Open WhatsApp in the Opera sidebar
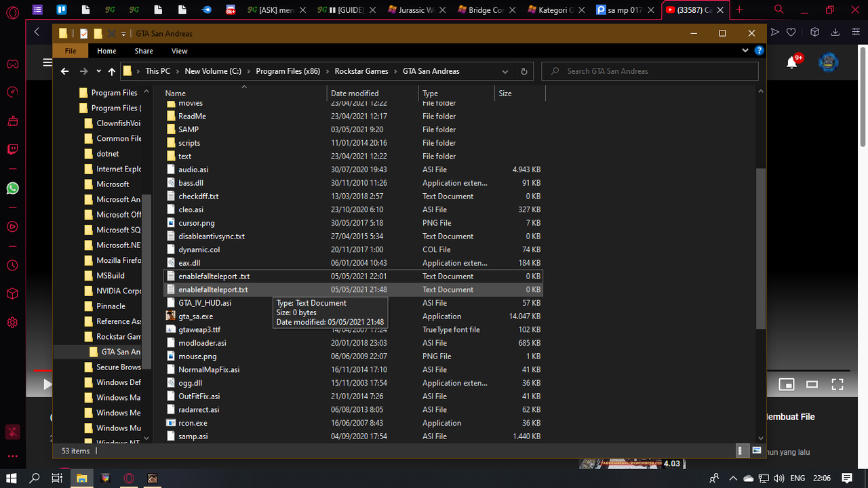868x488 pixels. (x=12, y=188)
